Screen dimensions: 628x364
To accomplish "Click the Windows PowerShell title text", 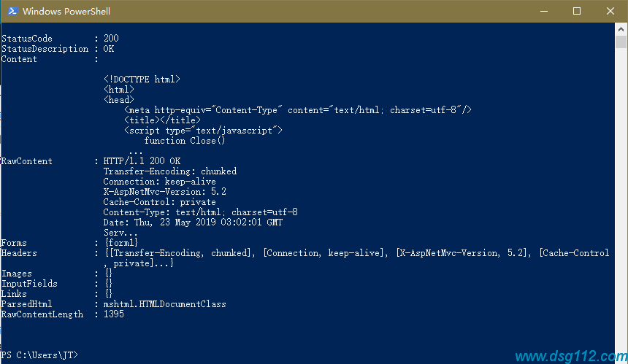I will click(66, 11).
